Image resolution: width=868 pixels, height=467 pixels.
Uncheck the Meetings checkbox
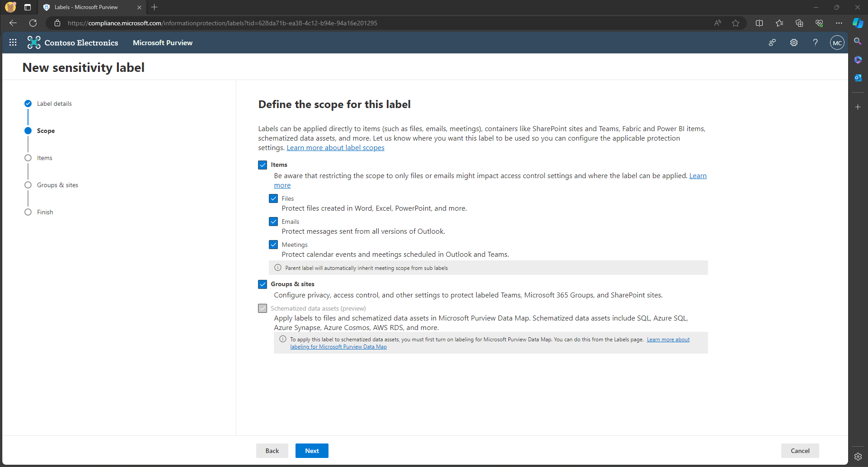(x=273, y=245)
